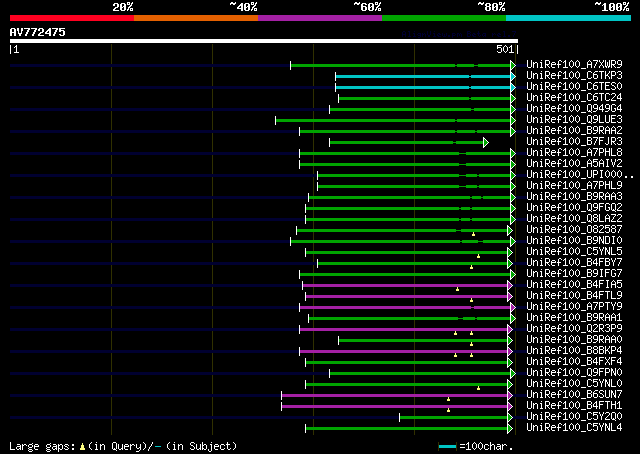Click the green Q949G4 alignment bar

pos(420,109)
